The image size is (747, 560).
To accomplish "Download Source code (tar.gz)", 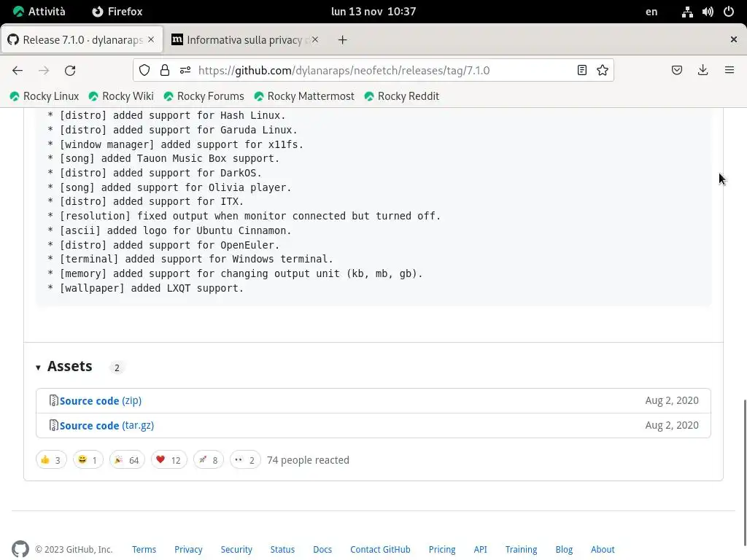I will pos(107,425).
